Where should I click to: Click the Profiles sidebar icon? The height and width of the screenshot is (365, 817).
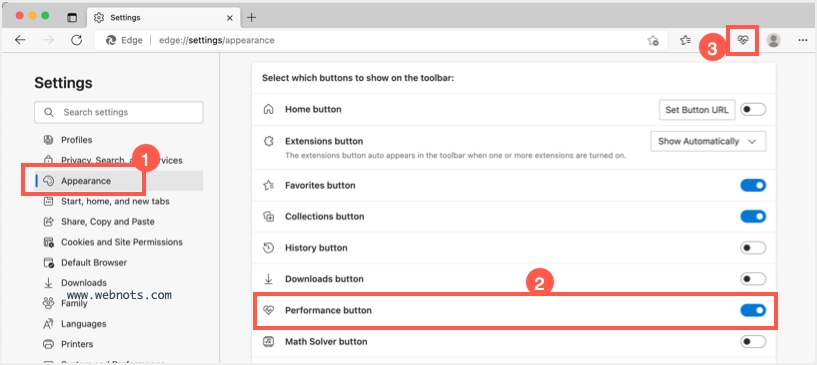coord(48,140)
